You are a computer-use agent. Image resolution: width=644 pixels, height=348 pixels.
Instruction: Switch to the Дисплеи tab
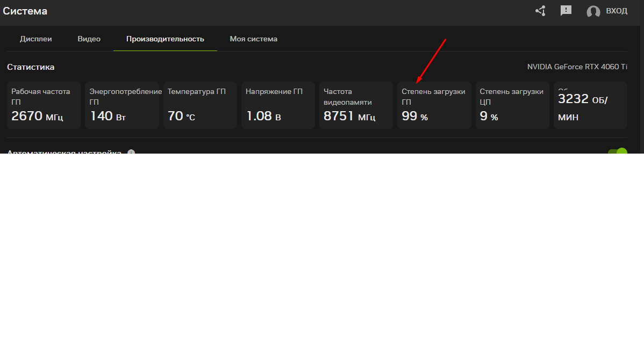[x=36, y=39]
